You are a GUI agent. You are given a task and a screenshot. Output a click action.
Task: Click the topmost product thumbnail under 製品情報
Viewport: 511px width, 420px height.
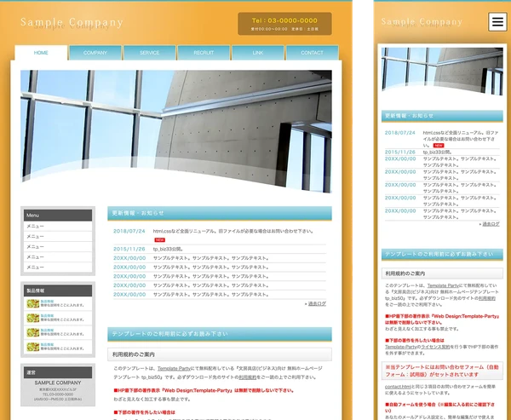point(33,303)
